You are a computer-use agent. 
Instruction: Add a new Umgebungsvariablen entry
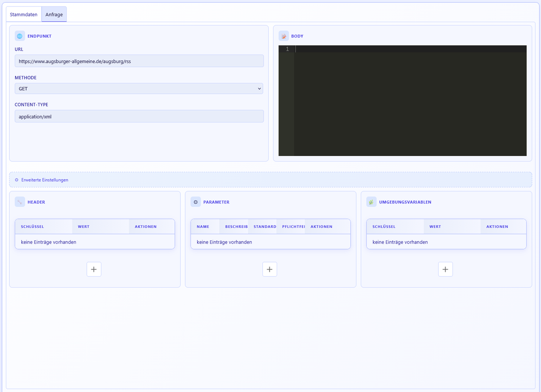(446, 269)
